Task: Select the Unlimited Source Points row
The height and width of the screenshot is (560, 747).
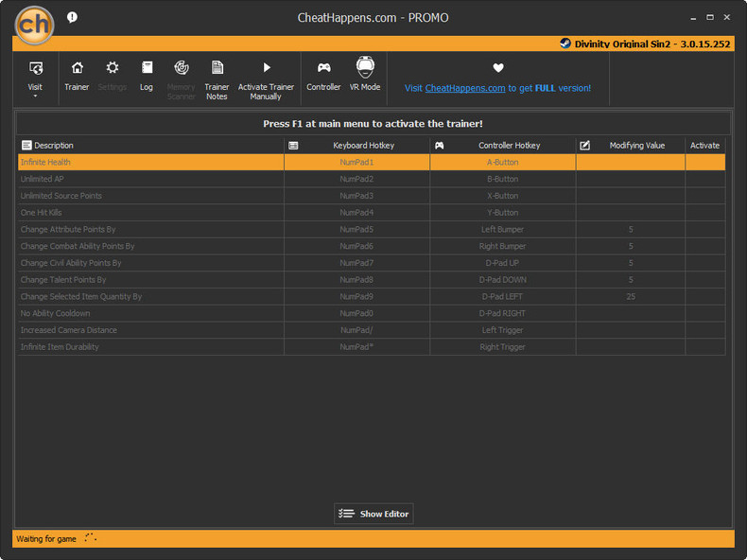Action: click(372, 196)
